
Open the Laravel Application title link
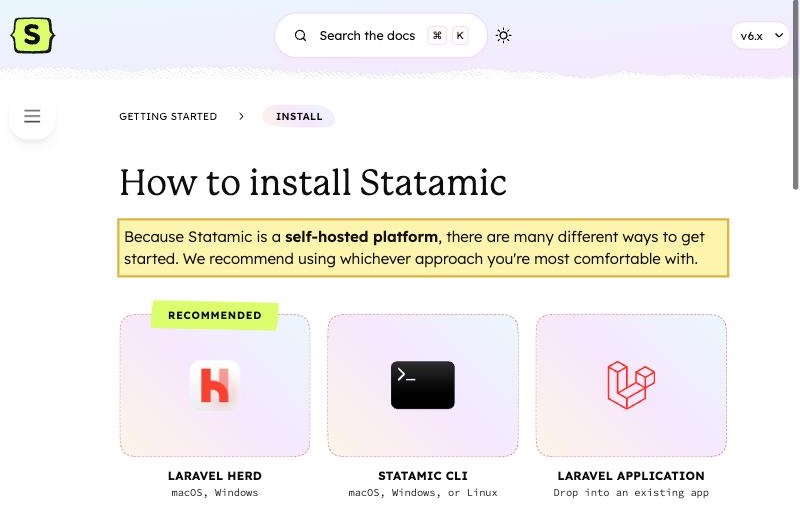click(x=631, y=476)
